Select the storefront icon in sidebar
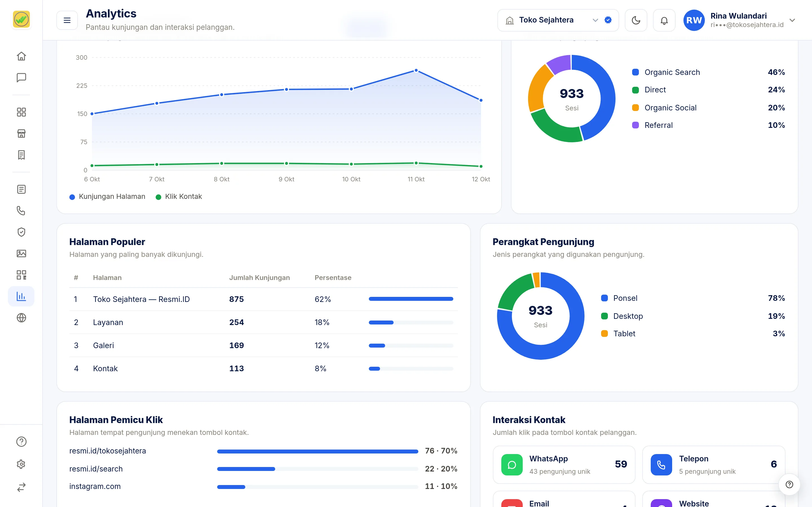Screen dimensions: 812x507 pos(21,134)
